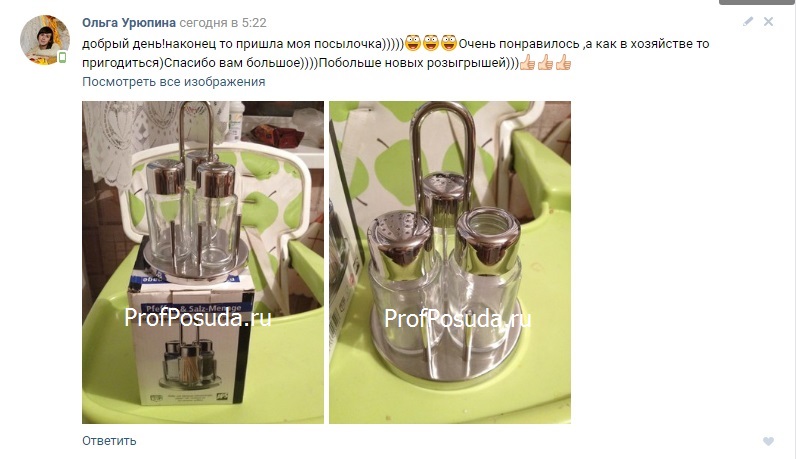Open Посмотреть все изображения link
The height and width of the screenshot is (459, 796).
pyautogui.click(x=174, y=82)
